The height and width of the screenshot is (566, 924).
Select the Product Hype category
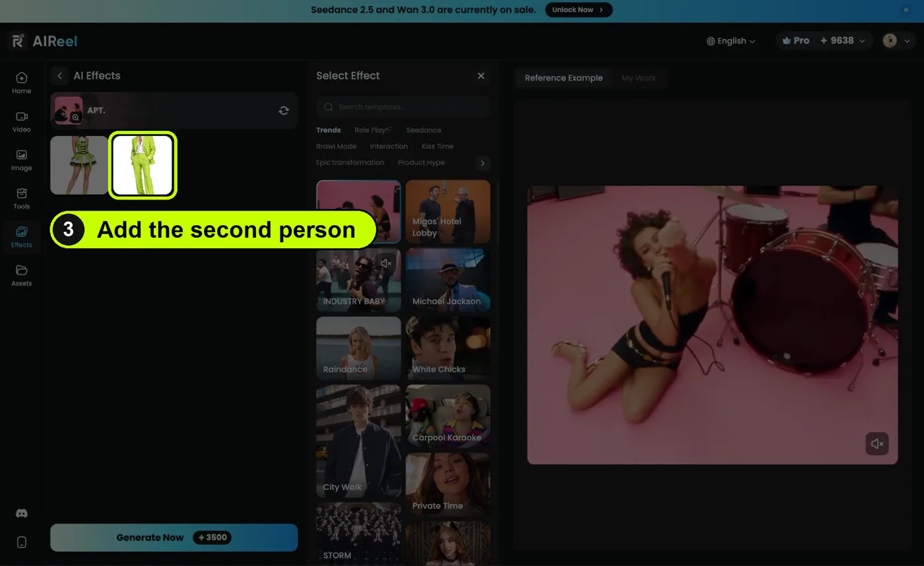coord(421,162)
